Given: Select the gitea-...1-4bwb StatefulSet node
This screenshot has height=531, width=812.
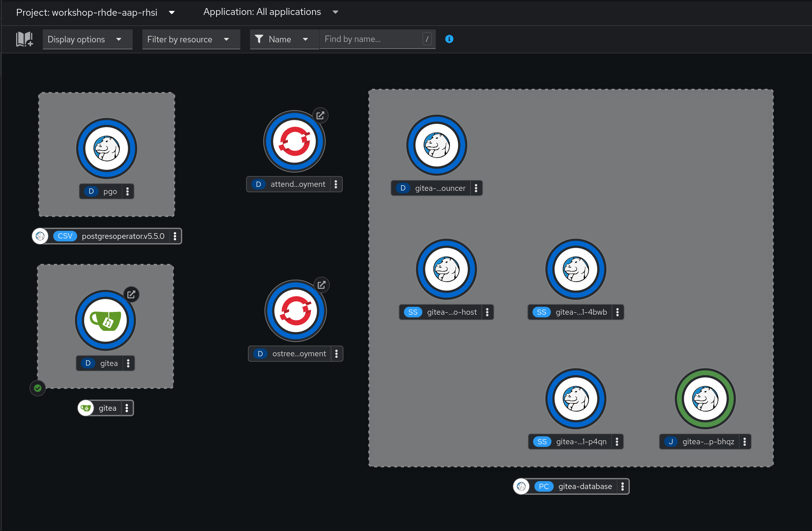Looking at the screenshot, I should coord(576,269).
